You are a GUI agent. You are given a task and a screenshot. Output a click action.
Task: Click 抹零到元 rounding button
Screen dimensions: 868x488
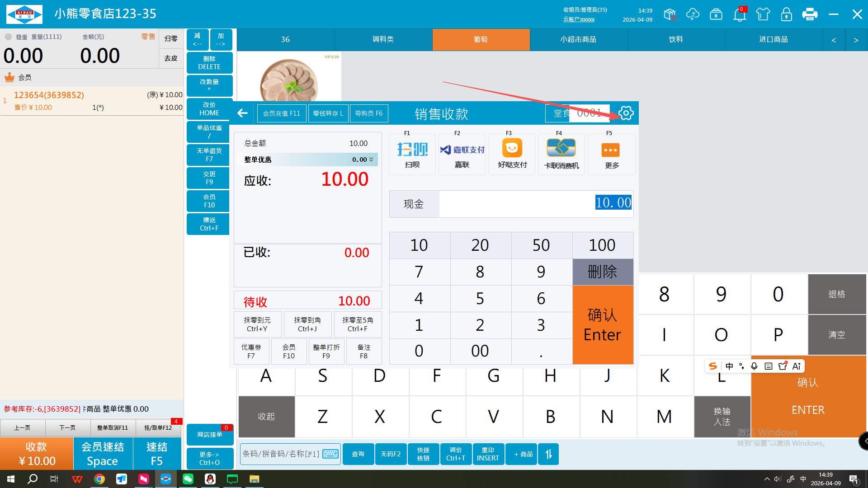tap(257, 324)
